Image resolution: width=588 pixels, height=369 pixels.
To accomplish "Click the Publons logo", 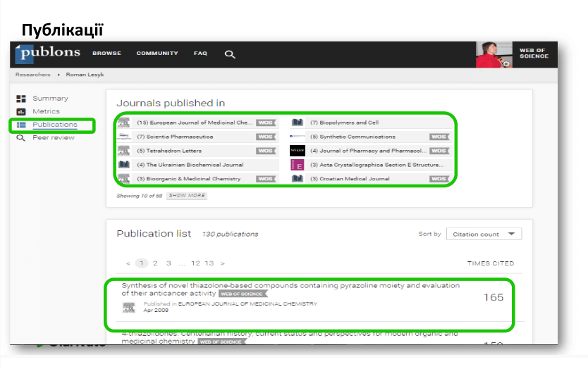I will [48, 54].
